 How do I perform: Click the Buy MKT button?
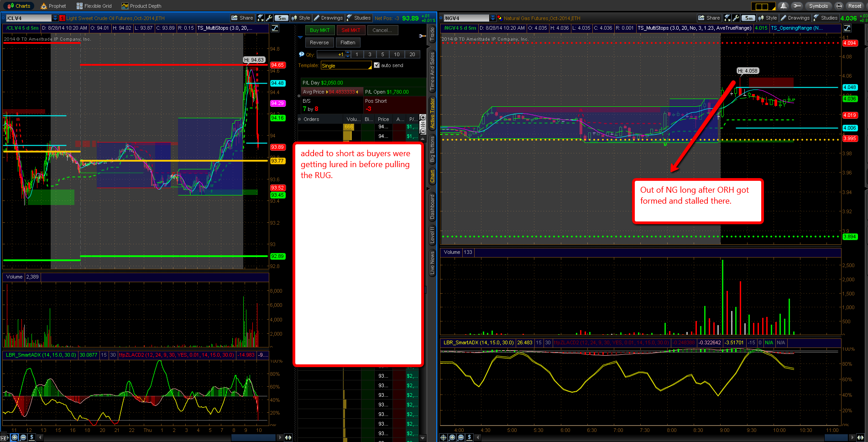point(319,30)
